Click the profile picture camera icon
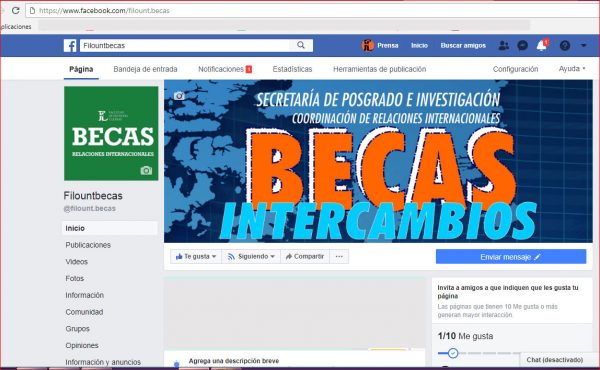 [x=146, y=170]
